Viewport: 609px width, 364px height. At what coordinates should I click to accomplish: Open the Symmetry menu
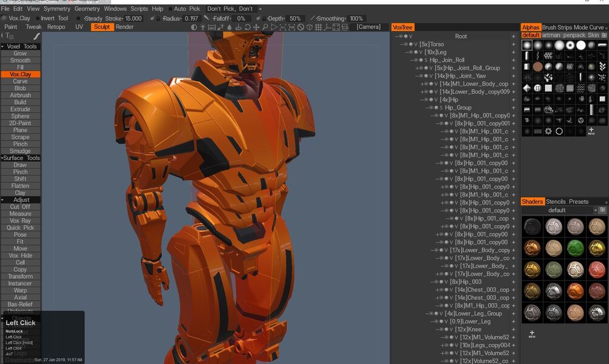coord(57,8)
